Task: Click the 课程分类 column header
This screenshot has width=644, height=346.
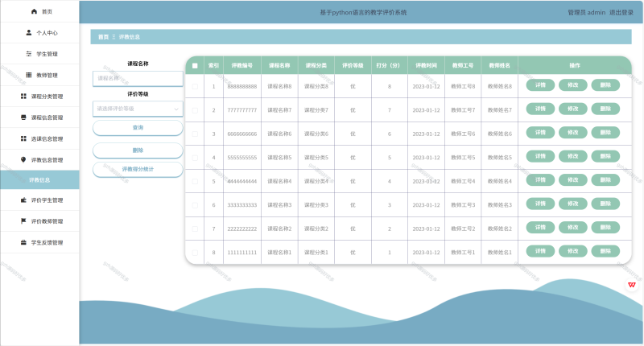Action: (x=316, y=66)
